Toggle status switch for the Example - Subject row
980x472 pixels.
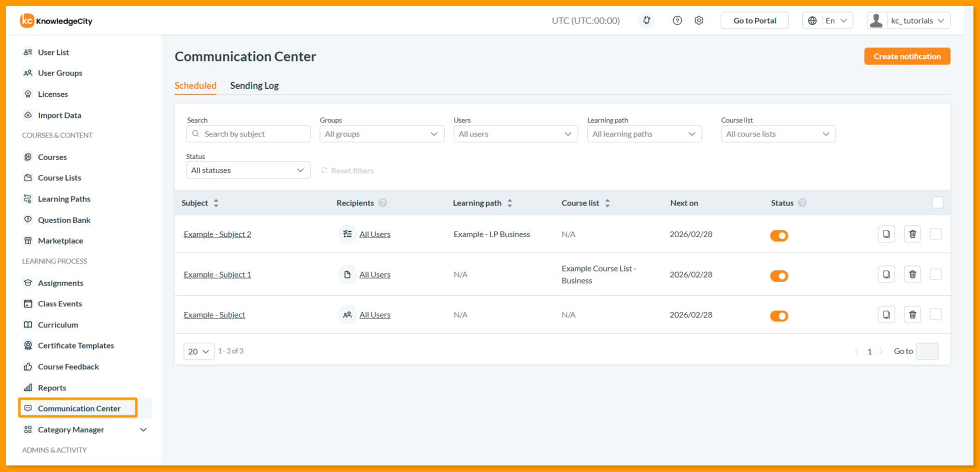(779, 316)
